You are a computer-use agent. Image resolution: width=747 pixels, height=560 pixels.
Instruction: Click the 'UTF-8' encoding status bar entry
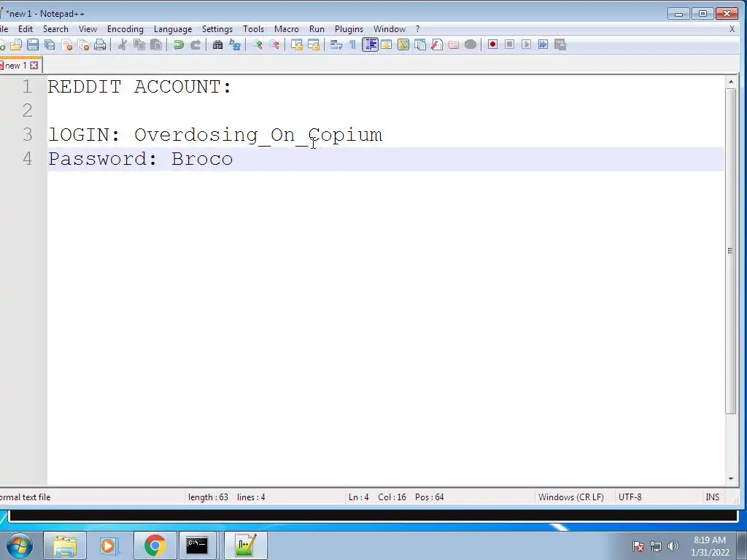pos(630,497)
